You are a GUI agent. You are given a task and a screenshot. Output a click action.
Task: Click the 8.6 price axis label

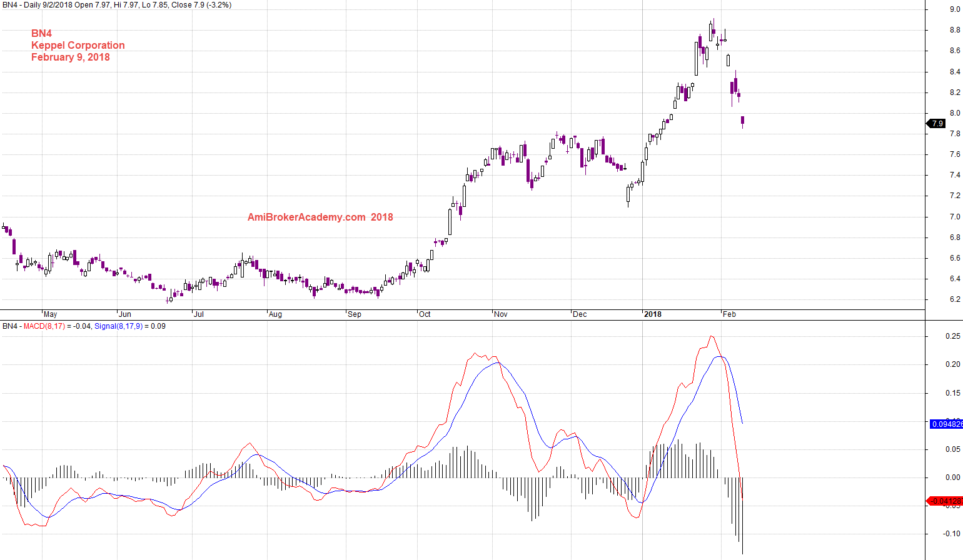coord(955,51)
